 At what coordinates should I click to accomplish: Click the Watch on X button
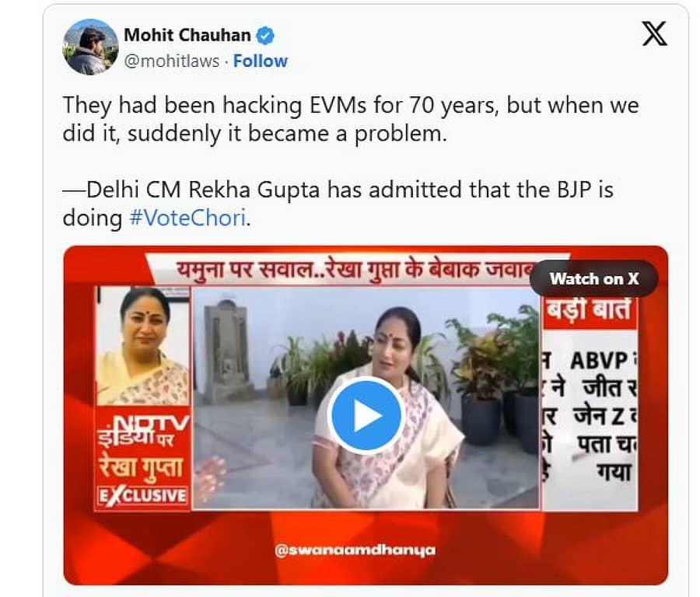[x=593, y=279]
